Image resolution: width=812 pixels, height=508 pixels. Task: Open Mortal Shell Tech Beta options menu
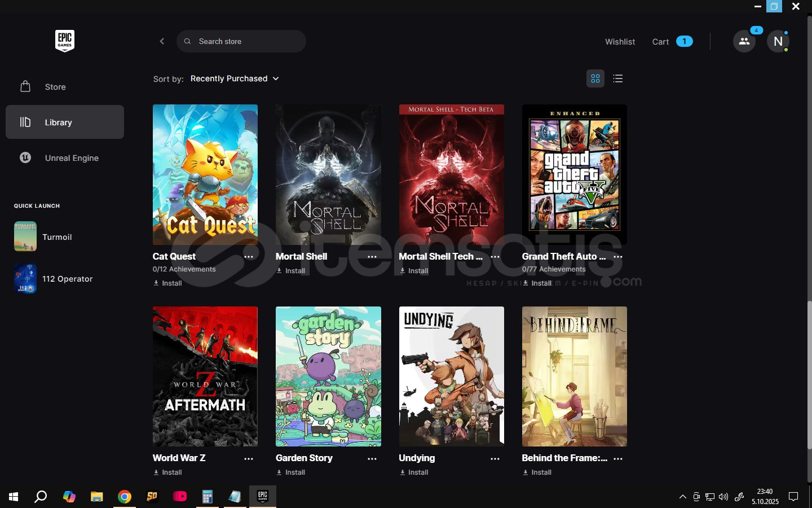tap(495, 257)
